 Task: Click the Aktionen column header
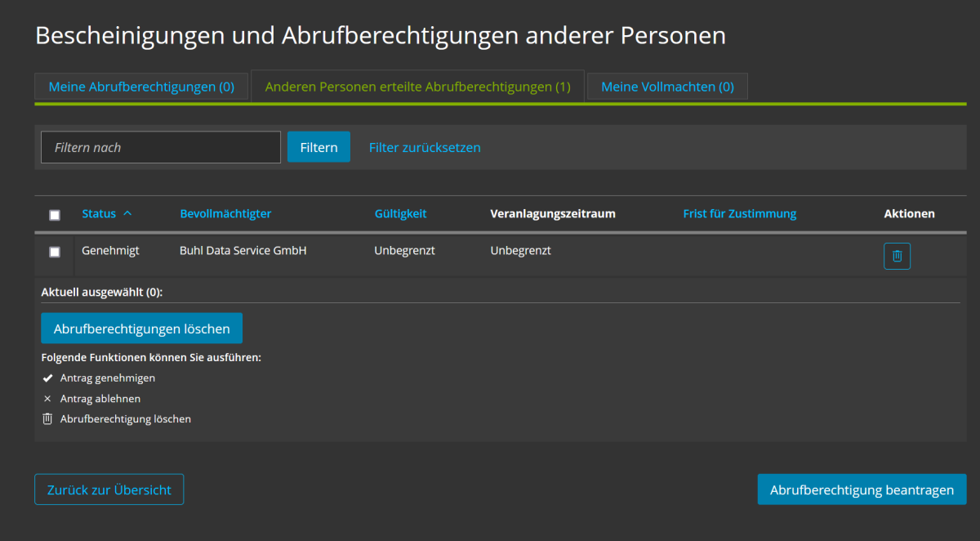point(910,213)
